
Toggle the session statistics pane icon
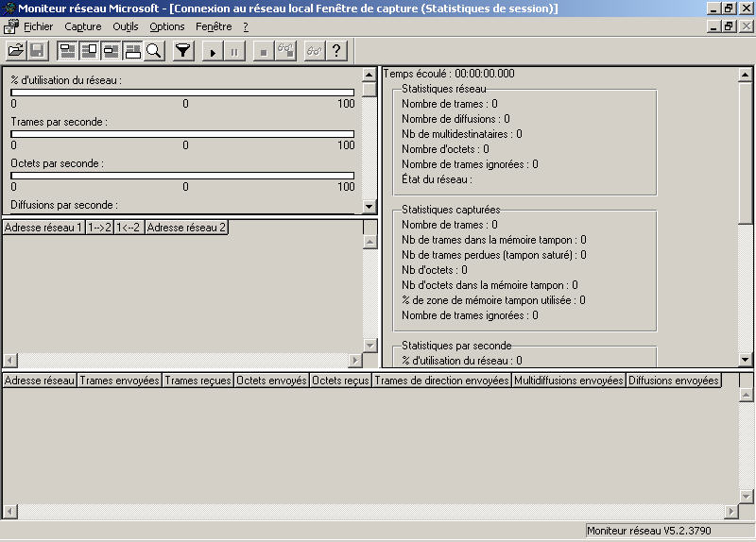coord(111,51)
